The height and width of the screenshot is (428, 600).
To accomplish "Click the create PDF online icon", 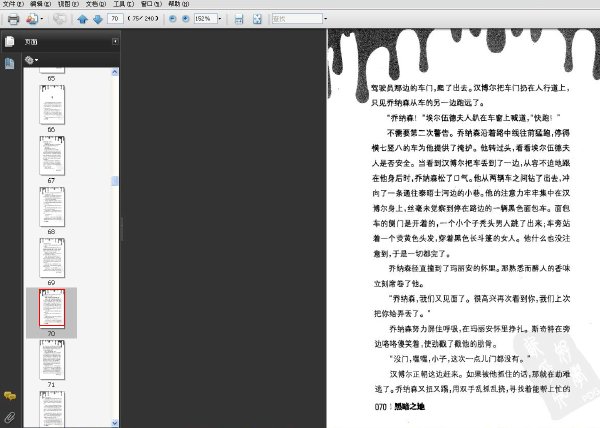I will click(32, 19).
